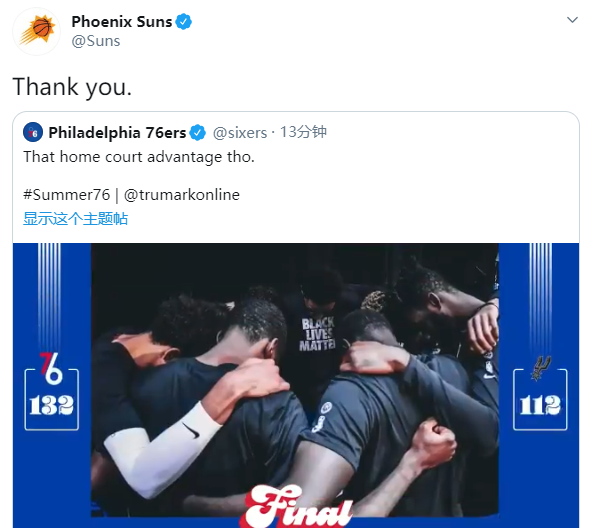Viewport: 595px width, 528px height.
Task: Click quoted text "That home court advantage tho."
Action: click(139, 157)
